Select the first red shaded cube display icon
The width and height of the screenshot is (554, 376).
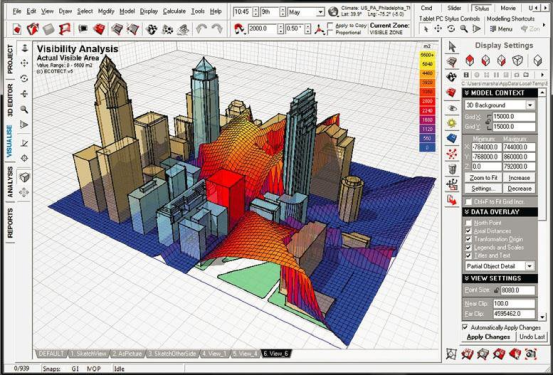(x=470, y=60)
